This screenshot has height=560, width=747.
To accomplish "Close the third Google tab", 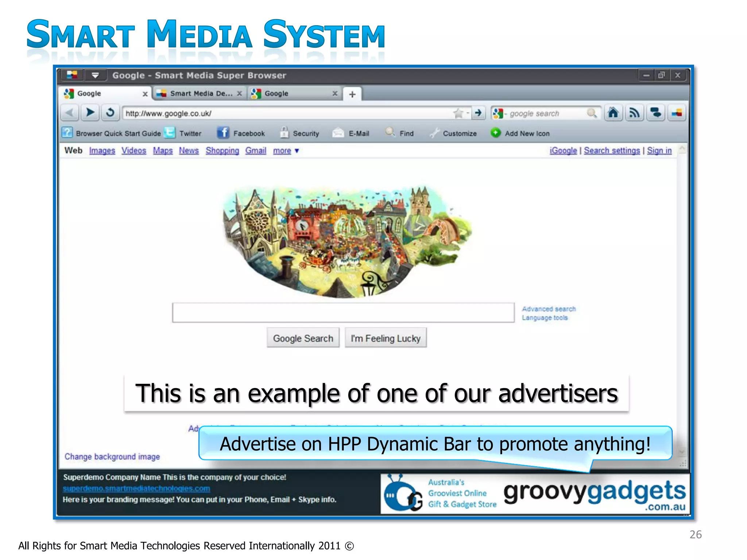I will tap(335, 94).
